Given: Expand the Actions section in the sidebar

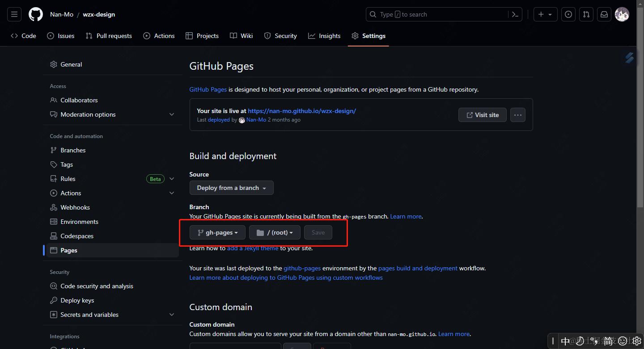Looking at the screenshot, I should (172, 193).
